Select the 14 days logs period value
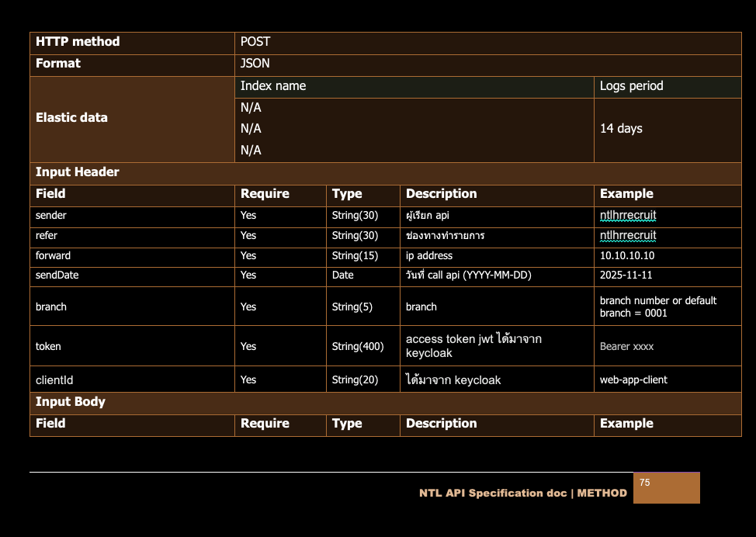This screenshot has width=756, height=537. tap(621, 129)
